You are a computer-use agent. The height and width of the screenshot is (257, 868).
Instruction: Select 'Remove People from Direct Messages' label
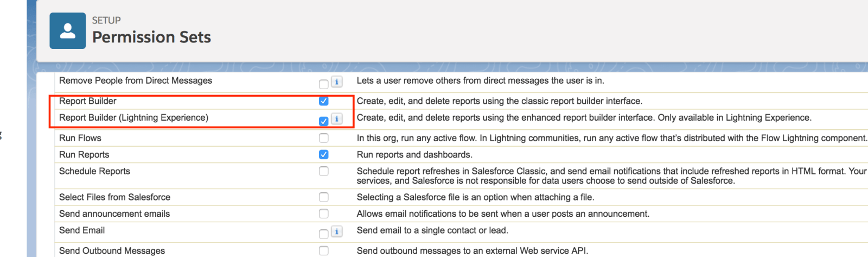click(x=136, y=80)
